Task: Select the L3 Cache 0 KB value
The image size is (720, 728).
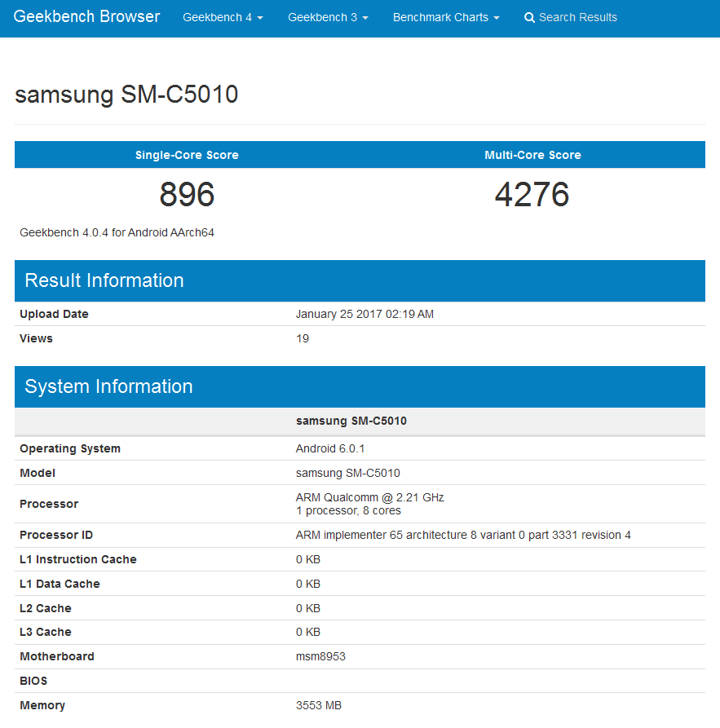Action: [308, 632]
